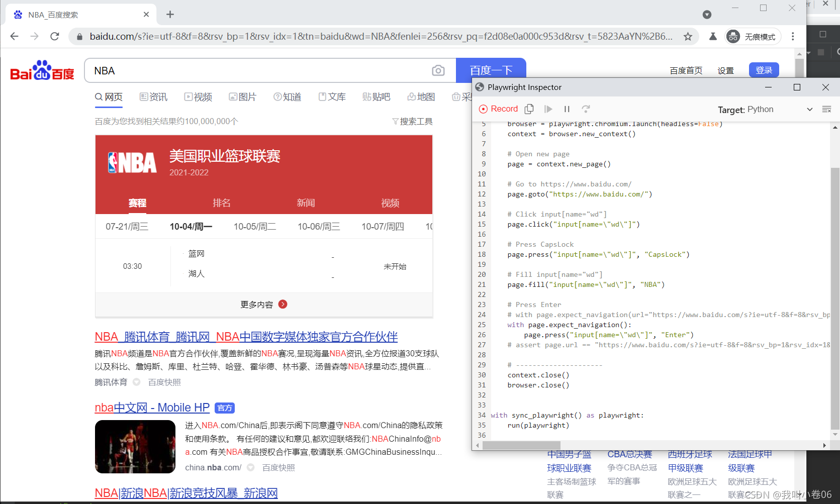Open Baidu 设置 menu
Screen dimensions: 840x504
tap(725, 70)
